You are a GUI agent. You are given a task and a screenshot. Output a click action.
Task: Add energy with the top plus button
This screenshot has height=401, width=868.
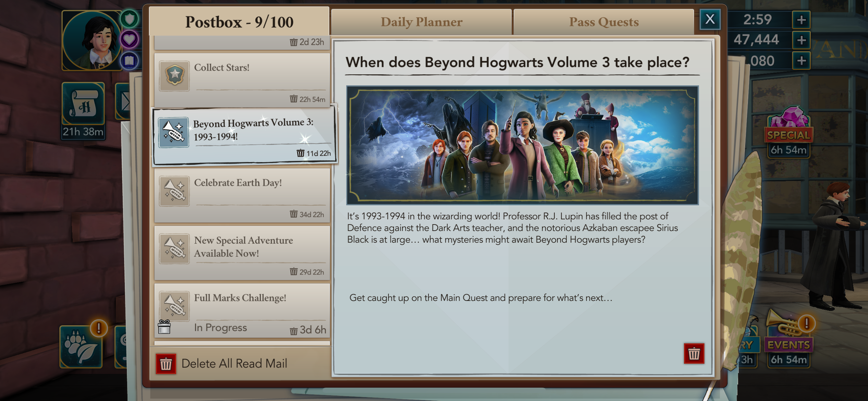pyautogui.click(x=801, y=20)
